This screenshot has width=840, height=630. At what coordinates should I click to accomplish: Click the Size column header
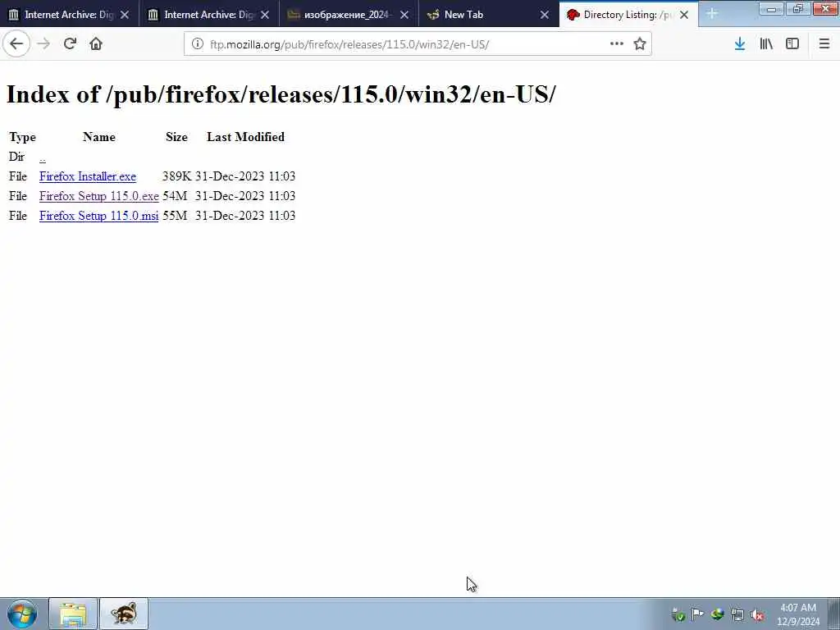click(x=177, y=137)
